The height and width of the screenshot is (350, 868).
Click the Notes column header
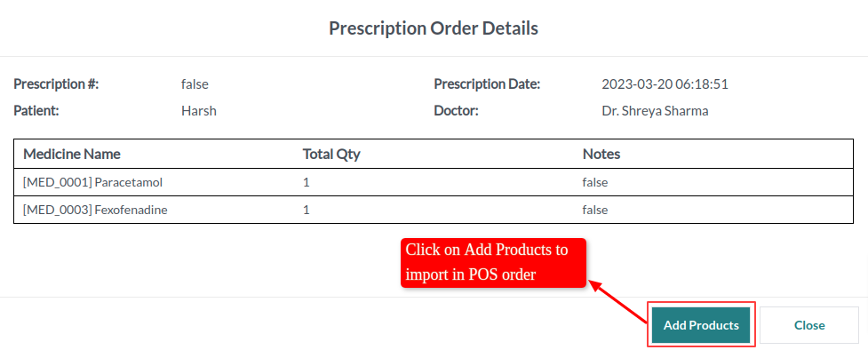pyautogui.click(x=601, y=154)
